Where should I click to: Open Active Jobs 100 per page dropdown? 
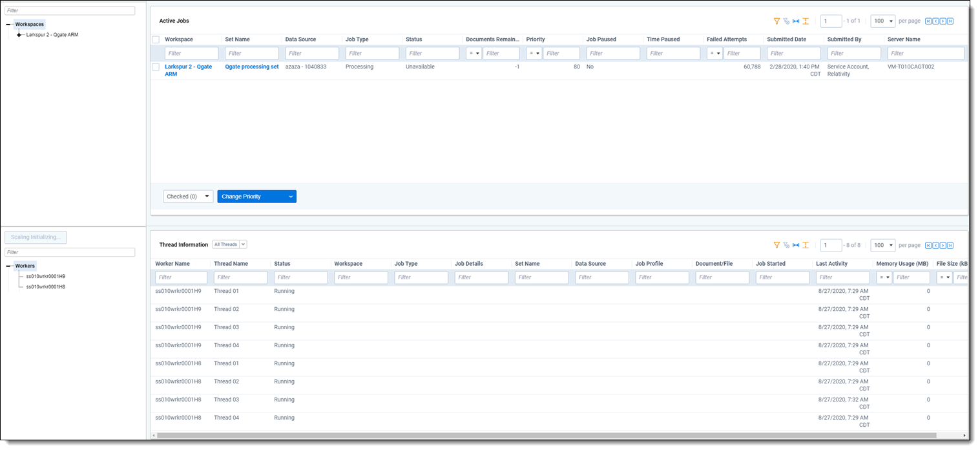click(x=882, y=21)
